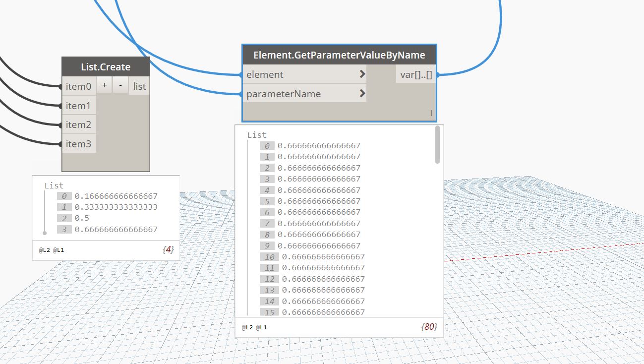Click the list output port
The width and height of the screenshot is (644, 364).
140,86
